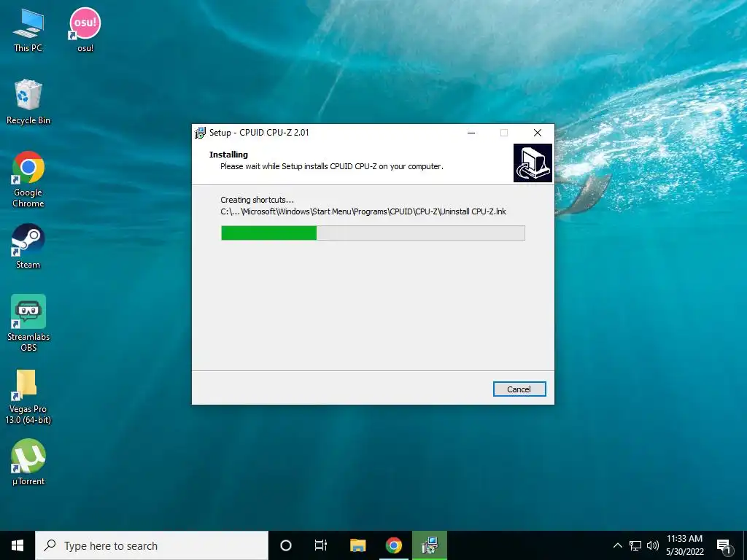The height and width of the screenshot is (560, 747).
Task: Open the volume tray icon
Action: (653, 545)
